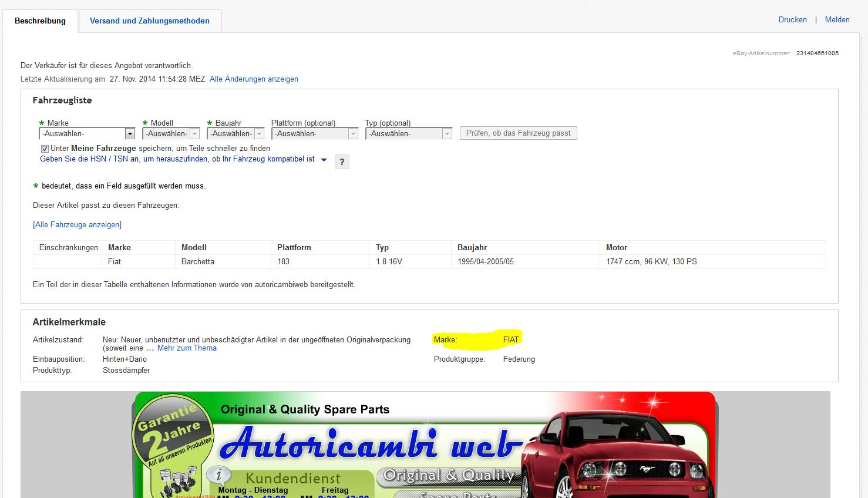Toggle the 'Unter Meine Fahrzeuge speichern' checkbox
Image resolution: width=868 pixels, height=498 pixels.
[45, 149]
